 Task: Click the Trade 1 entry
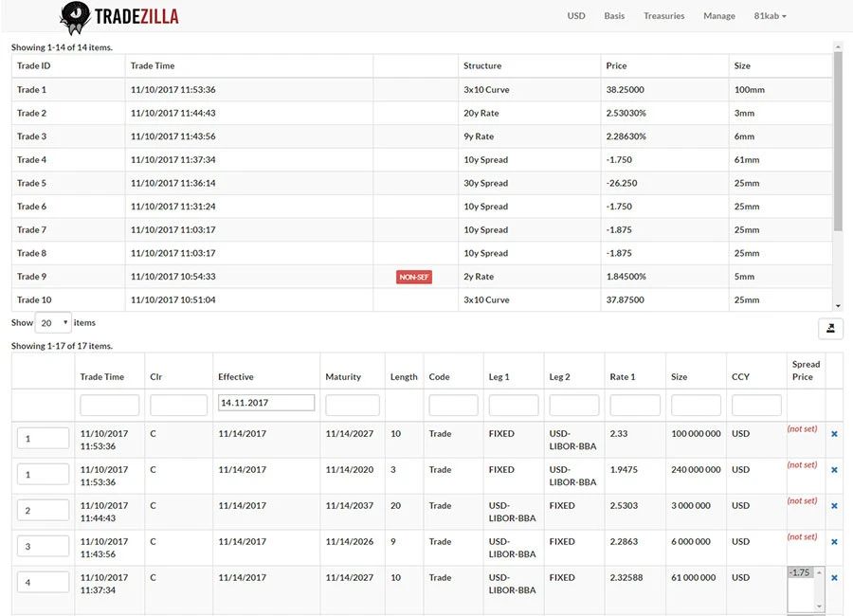pos(31,89)
